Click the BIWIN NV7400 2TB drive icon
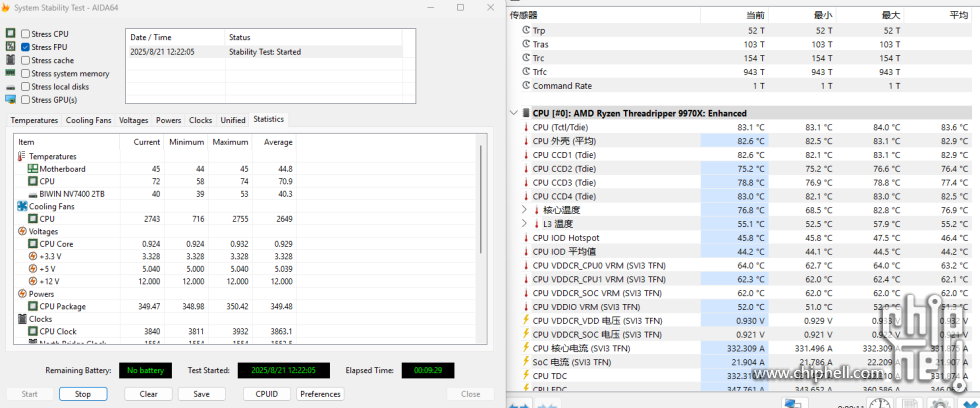 (x=33, y=194)
